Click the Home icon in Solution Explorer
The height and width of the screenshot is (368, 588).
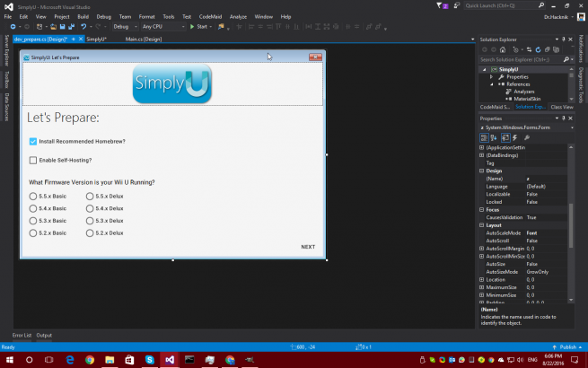click(503, 49)
